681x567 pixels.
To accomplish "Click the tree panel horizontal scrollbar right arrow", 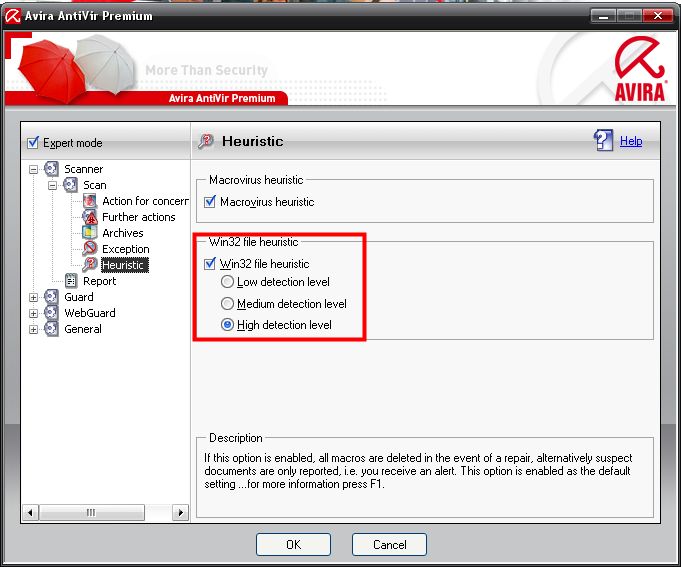I will pos(181,512).
